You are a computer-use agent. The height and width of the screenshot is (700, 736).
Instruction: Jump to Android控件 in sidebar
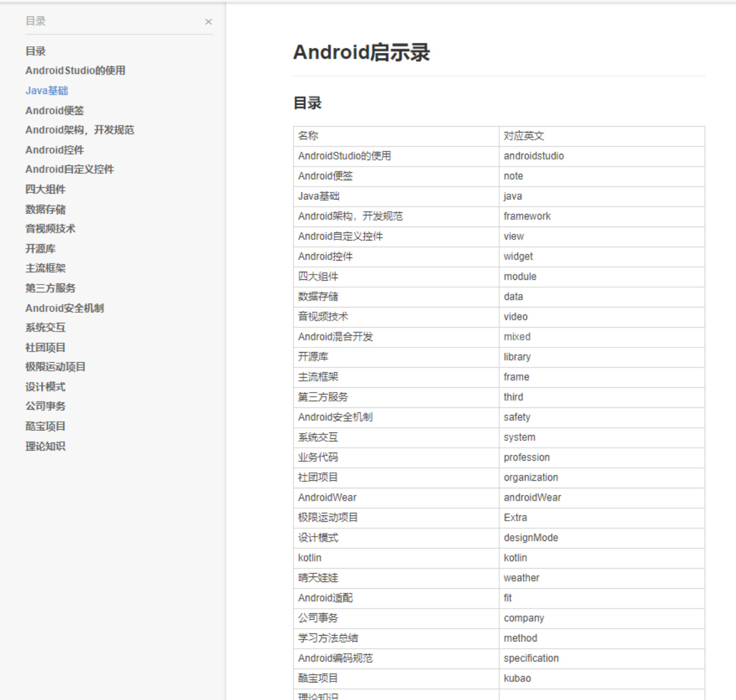tap(55, 149)
